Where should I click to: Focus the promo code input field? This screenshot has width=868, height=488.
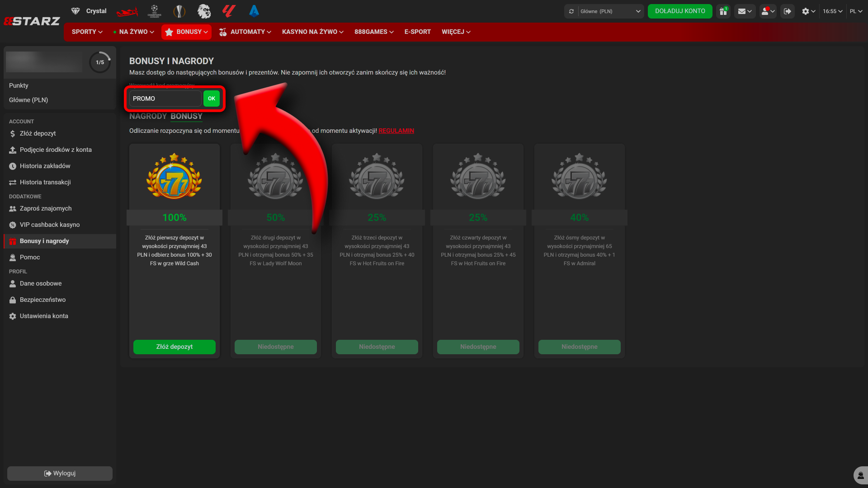tap(165, 99)
